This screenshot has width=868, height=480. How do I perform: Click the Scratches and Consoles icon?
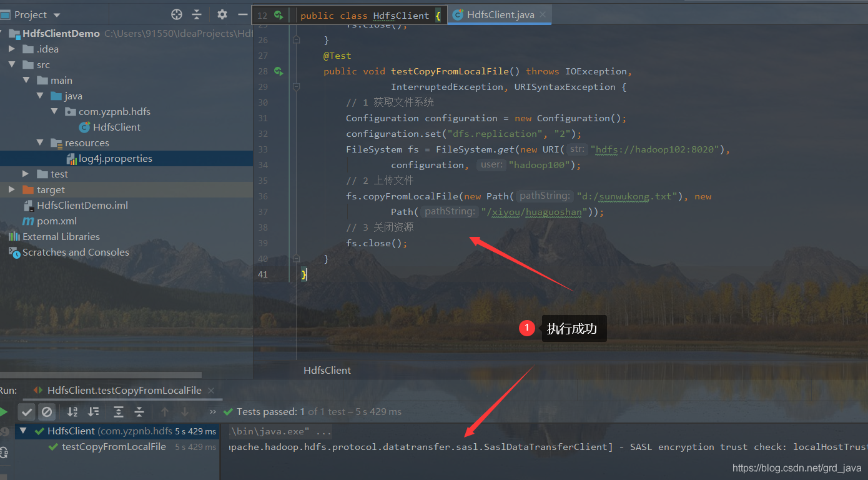click(14, 252)
